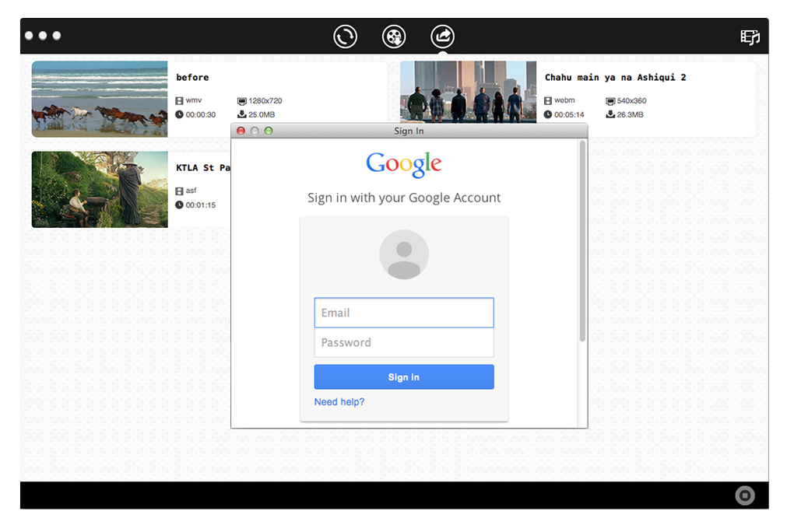
Task: Close the Sign In dialog with red button
Action: [x=241, y=131]
